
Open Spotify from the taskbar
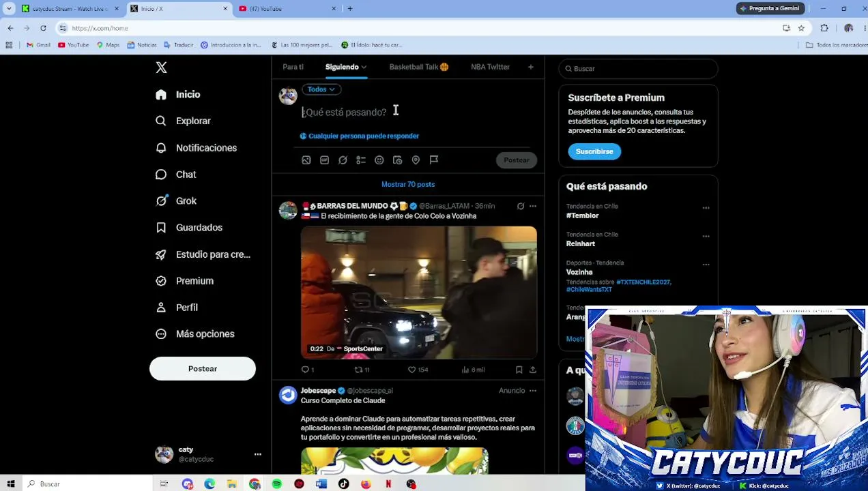click(276, 484)
